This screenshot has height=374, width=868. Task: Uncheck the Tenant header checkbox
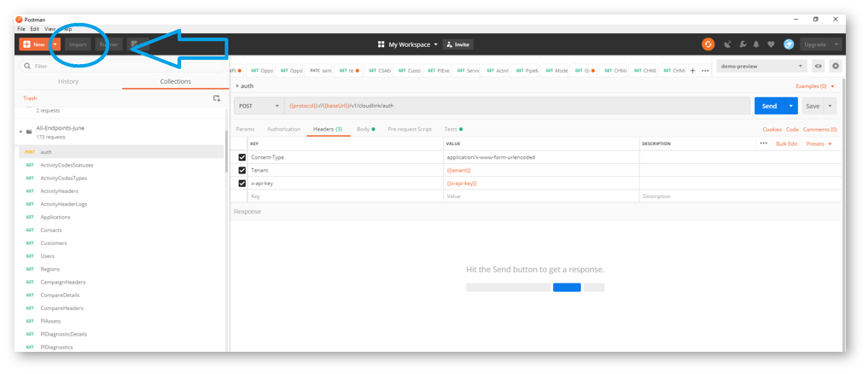tap(242, 170)
